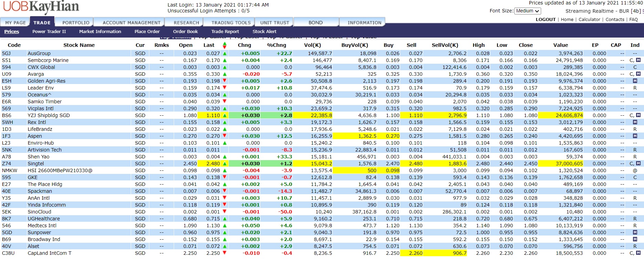Viewport: 644px width, 261px height.
Task: Click the UOB KayHian logo
Action: [41, 7]
